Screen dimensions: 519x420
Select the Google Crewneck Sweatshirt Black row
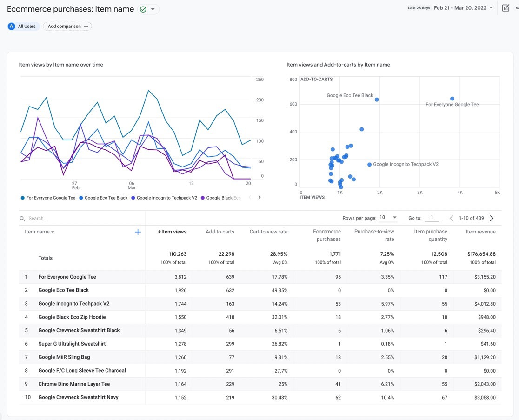click(x=79, y=330)
